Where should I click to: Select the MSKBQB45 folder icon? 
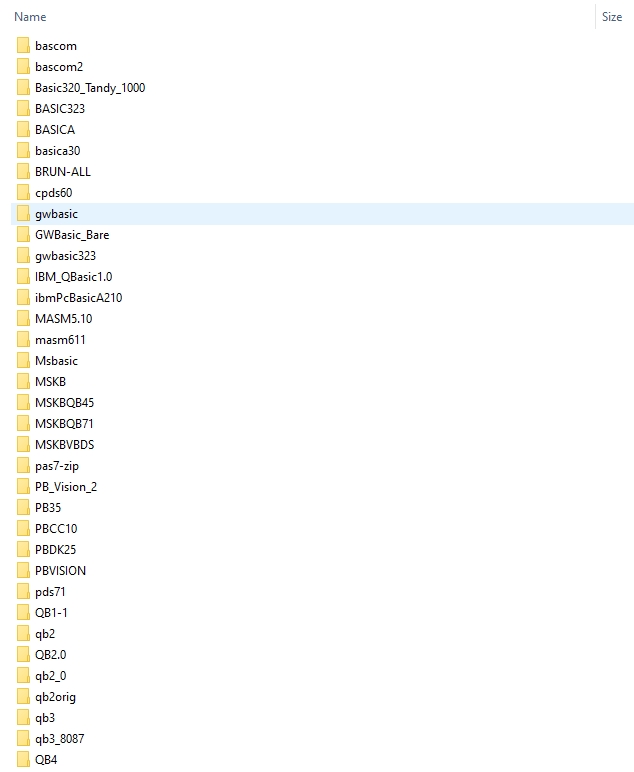coord(23,403)
